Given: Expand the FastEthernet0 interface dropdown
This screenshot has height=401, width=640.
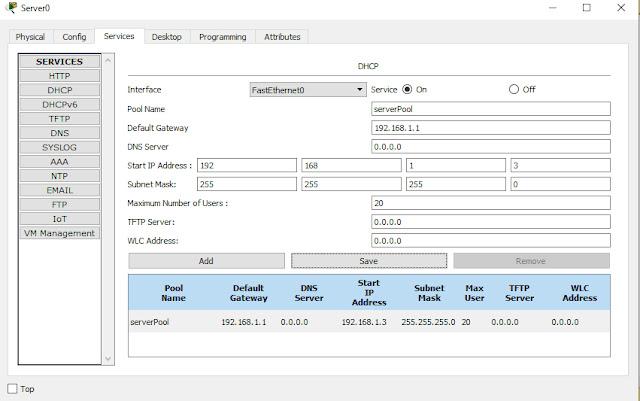Looking at the screenshot, I should pos(308,90).
